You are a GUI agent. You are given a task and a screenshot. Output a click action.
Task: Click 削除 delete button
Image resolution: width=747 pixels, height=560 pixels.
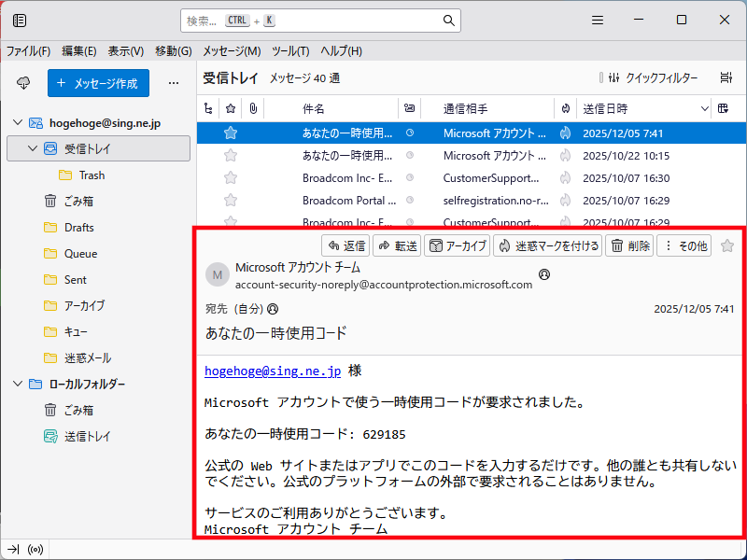(629, 245)
